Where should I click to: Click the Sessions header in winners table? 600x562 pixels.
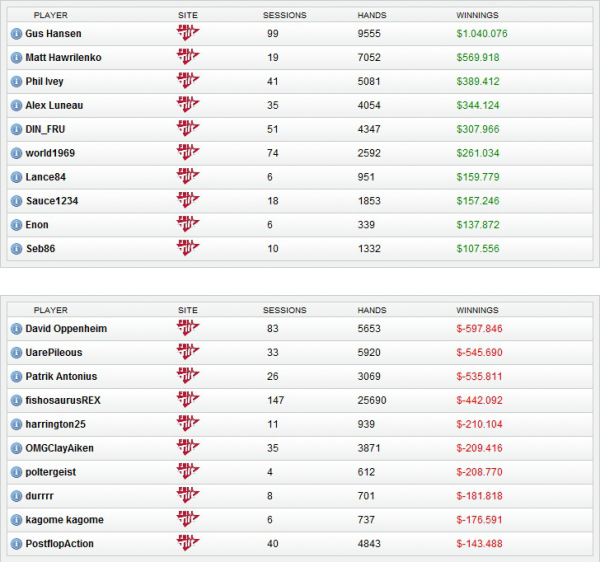point(284,16)
